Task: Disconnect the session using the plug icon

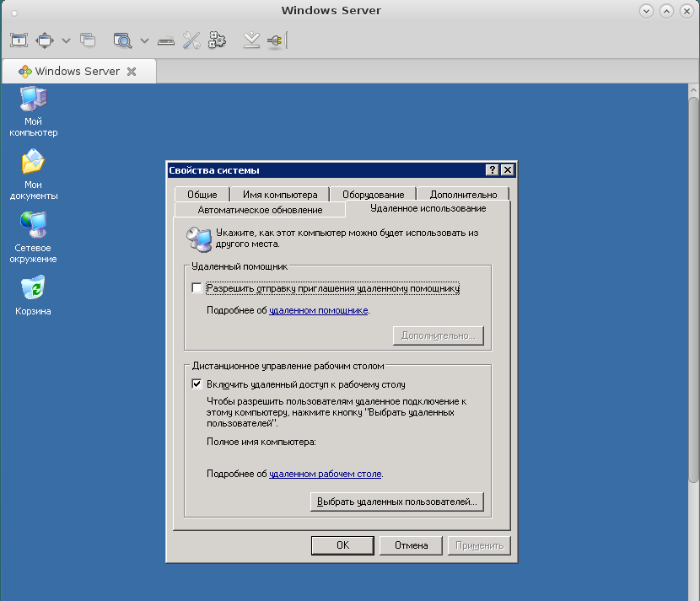Action: (275, 40)
